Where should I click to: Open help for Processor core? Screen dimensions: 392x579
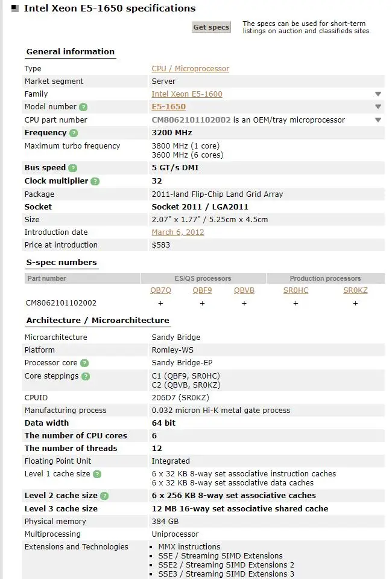click(x=84, y=362)
